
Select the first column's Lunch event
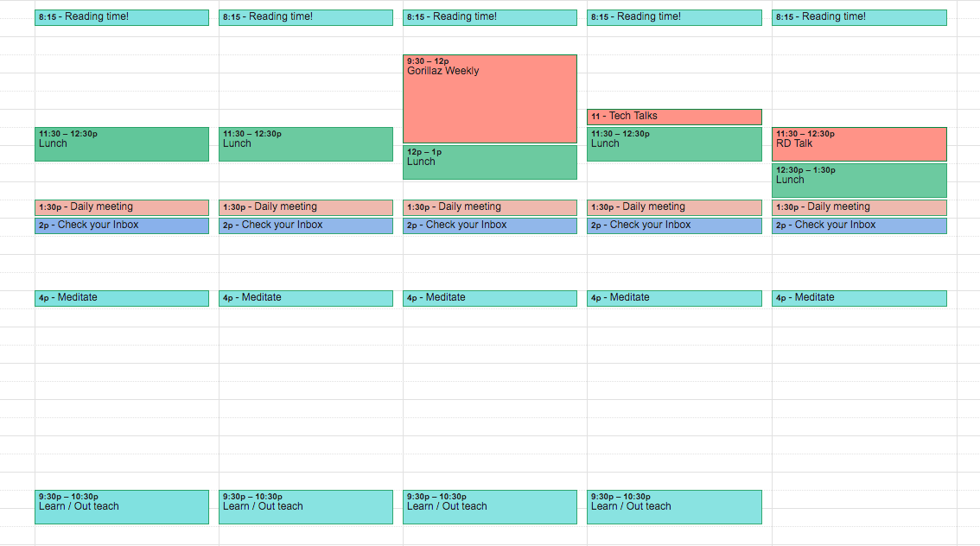coord(122,144)
